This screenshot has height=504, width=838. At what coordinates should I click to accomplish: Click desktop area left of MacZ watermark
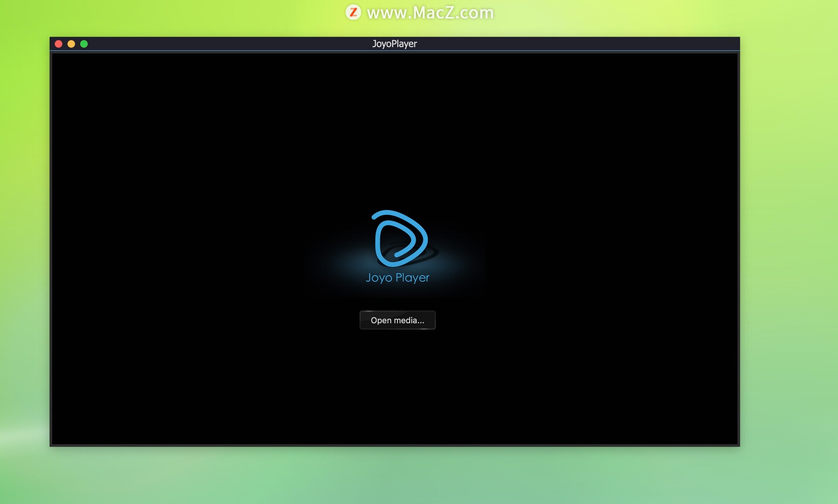tap(218, 15)
